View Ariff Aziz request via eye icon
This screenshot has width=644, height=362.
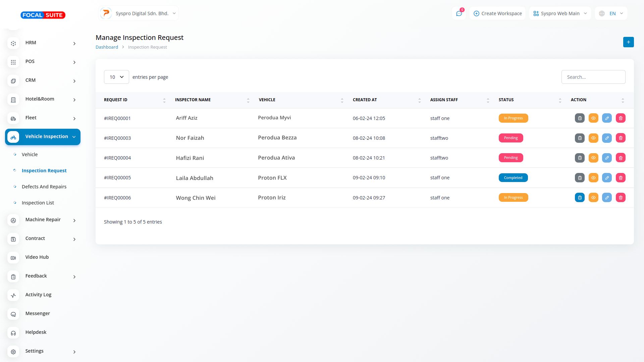[593, 118]
